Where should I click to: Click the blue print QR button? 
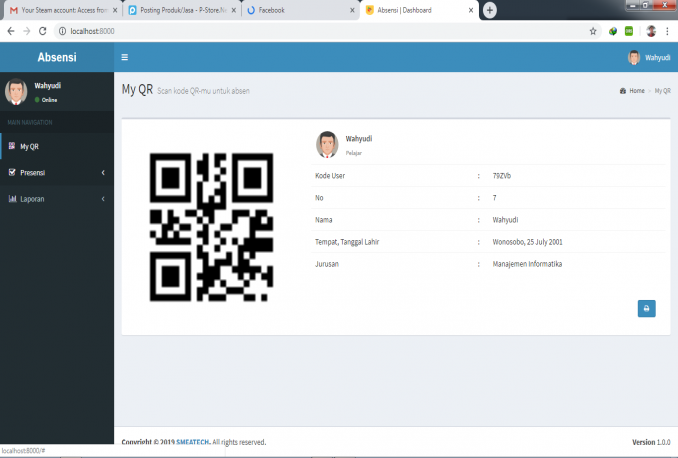click(646, 308)
